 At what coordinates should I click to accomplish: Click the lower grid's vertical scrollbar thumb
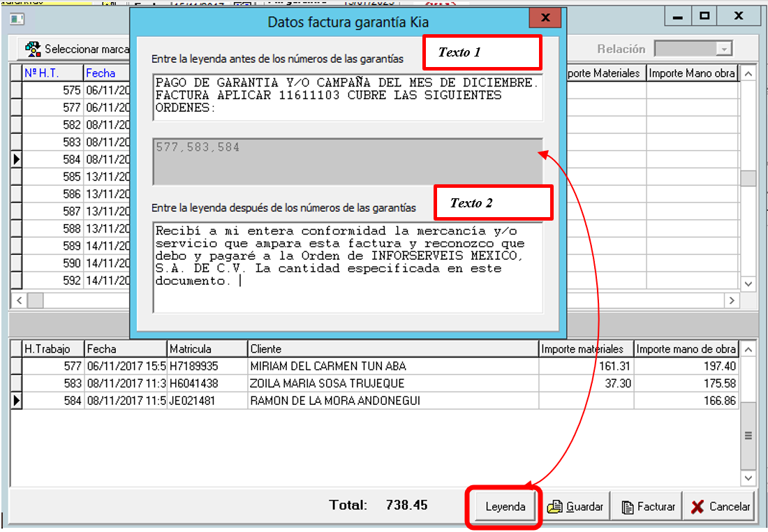[x=748, y=436]
